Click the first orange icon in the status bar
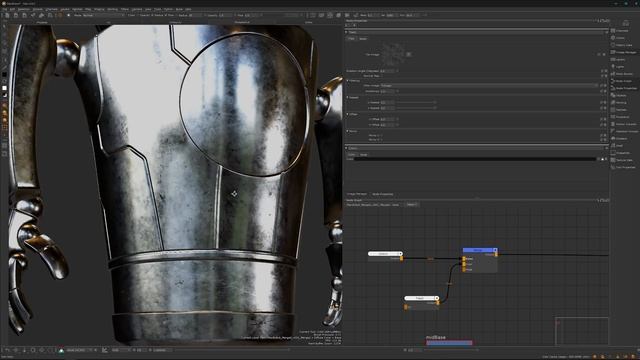The image size is (640, 360). click(x=594, y=357)
